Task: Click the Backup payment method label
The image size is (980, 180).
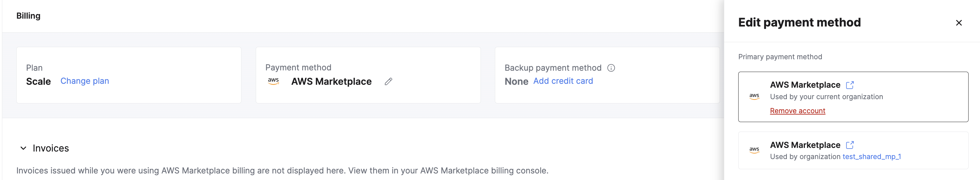Action: pos(553,68)
